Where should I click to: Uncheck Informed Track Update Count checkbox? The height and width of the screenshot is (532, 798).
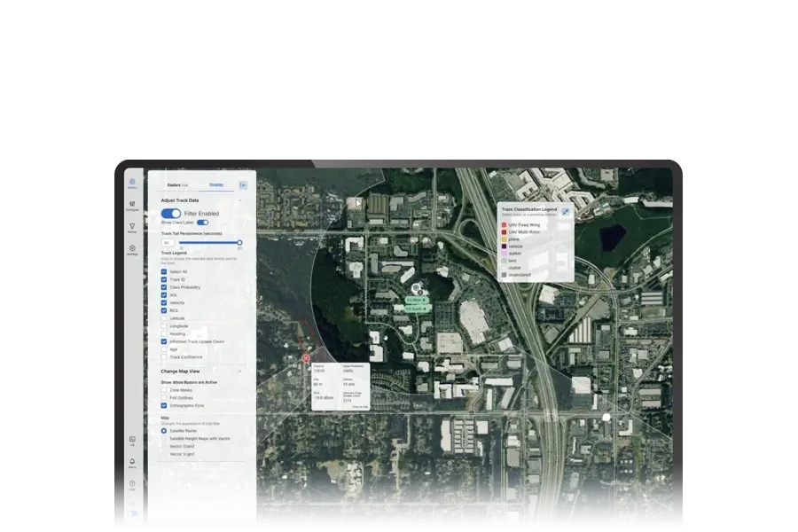coord(164,341)
